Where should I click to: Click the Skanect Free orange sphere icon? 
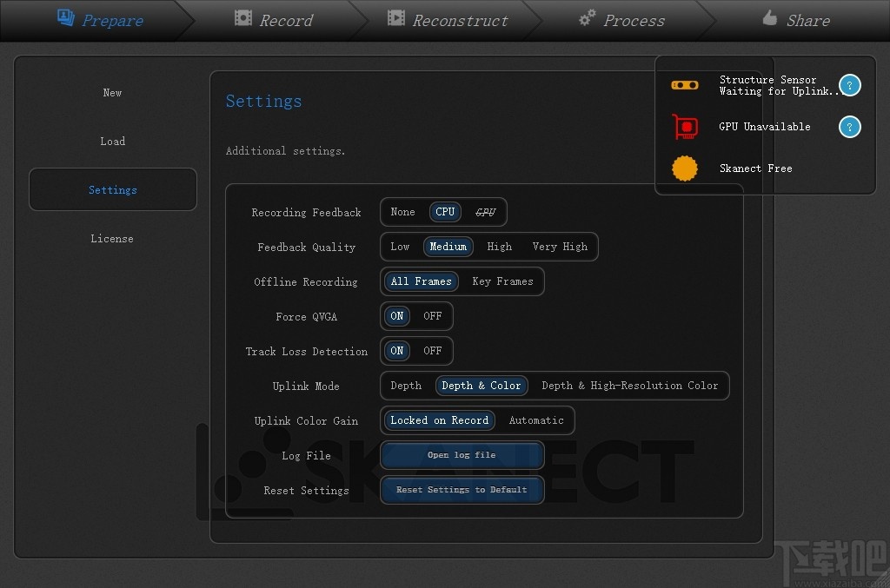click(x=684, y=168)
